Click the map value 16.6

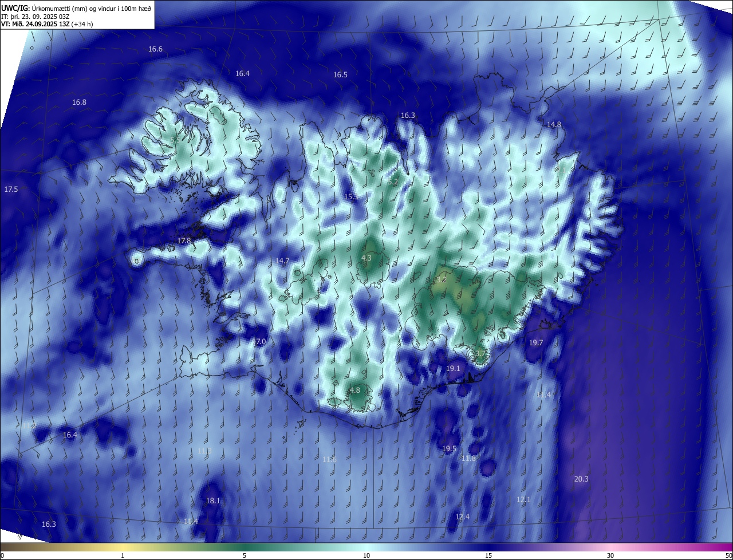(155, 49)
